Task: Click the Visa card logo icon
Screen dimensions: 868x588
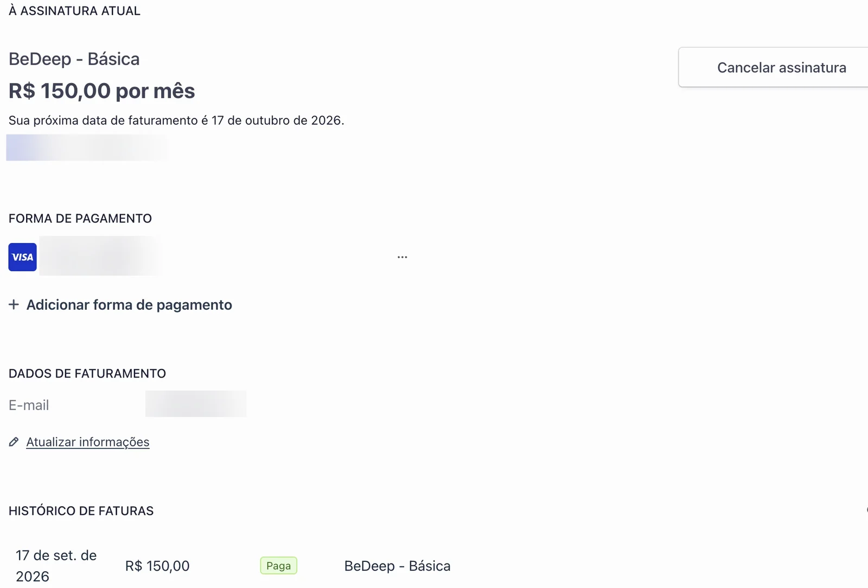Action: click(22, 257)
